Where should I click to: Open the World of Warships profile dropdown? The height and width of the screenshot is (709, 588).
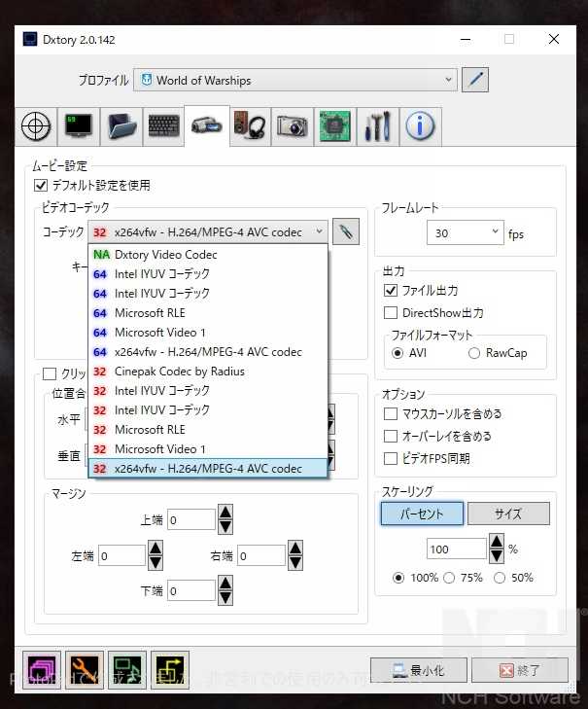(x=295, y=80)
